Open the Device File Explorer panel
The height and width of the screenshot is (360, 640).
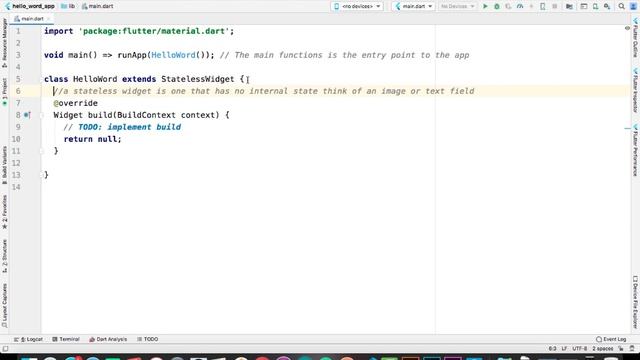pos(635,302)
